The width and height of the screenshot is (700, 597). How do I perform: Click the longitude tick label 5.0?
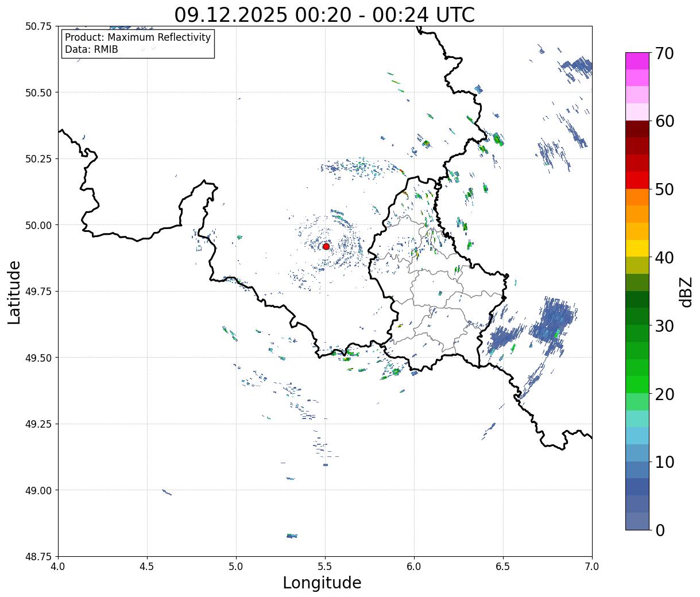click(x=236, y=566)
